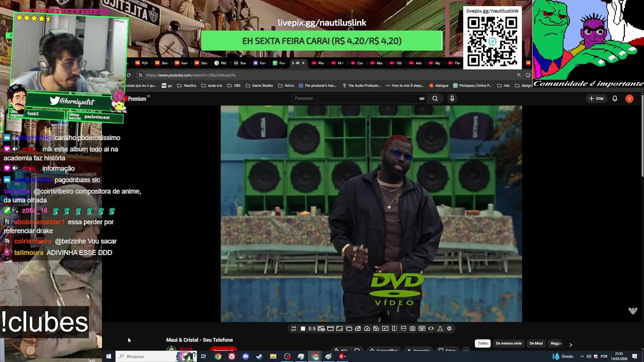
Task: Toggle the loop button in player toolbar
Action: [293, 328]
